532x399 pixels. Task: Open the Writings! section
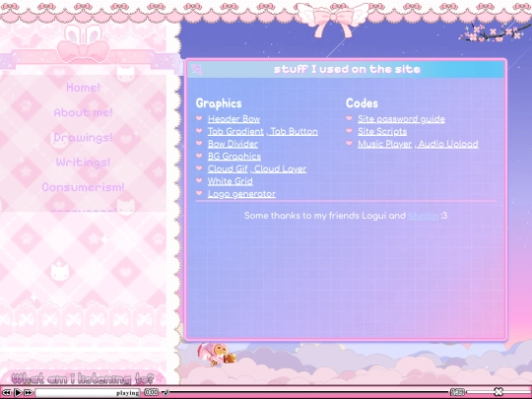[83, 163]
